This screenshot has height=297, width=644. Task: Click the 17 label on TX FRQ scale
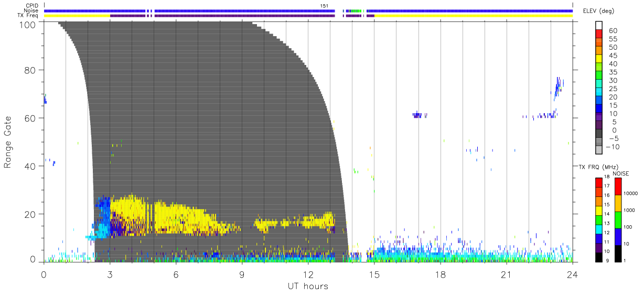[x=608, y=186]
